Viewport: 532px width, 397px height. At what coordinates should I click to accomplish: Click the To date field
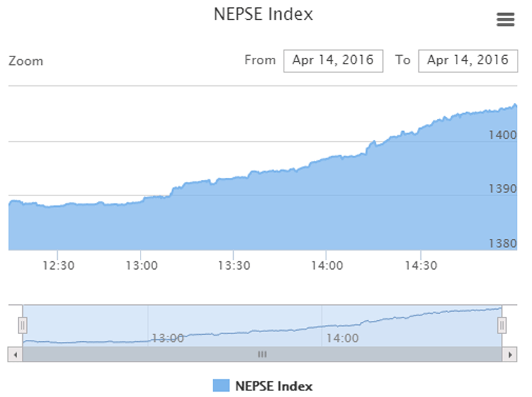(468, 61)
